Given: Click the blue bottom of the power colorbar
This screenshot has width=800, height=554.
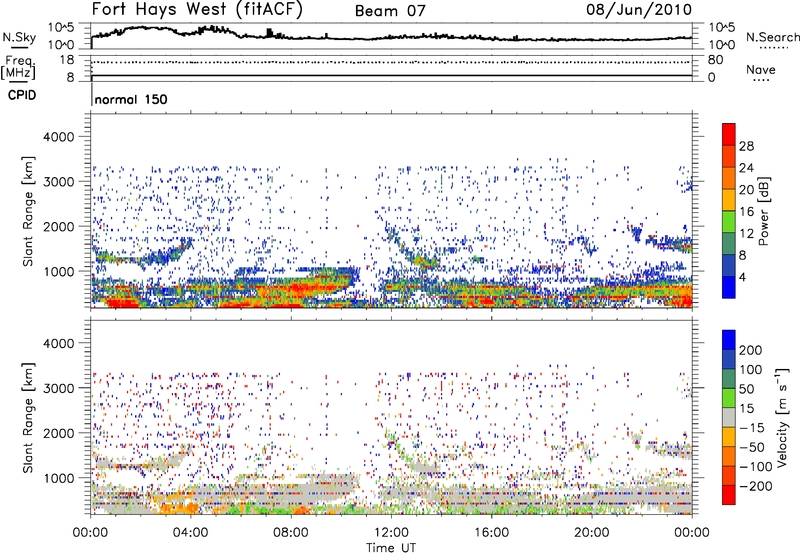Looking at the screenshot, I should click(x=729, y=287).
